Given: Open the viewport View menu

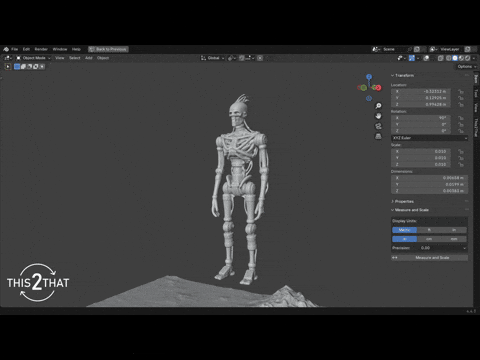Looking at the screenshot, I should 60,58.
